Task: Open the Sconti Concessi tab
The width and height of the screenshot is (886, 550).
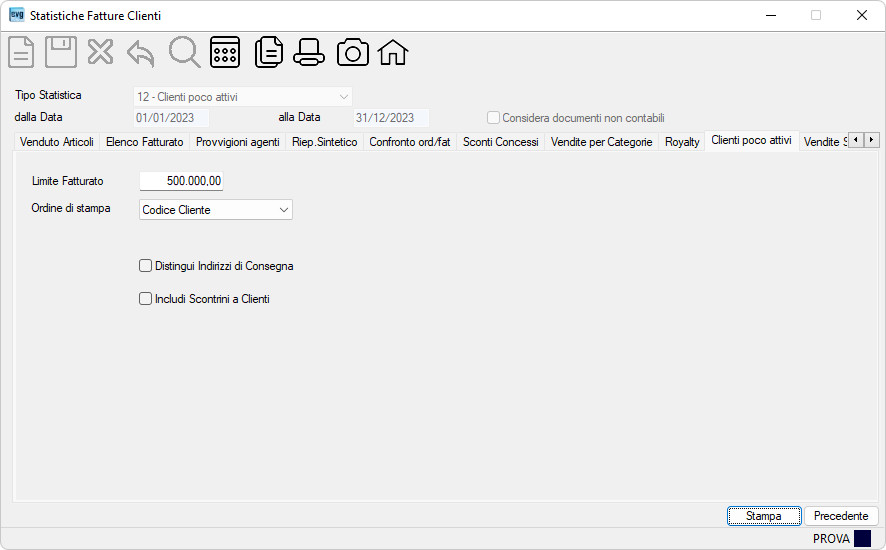Action: tap(501, 142)
